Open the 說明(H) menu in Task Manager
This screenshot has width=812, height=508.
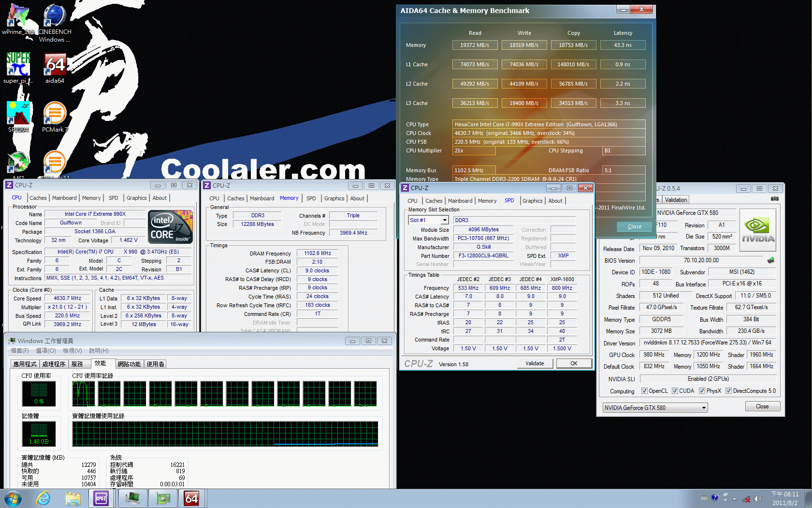point(99,351)
